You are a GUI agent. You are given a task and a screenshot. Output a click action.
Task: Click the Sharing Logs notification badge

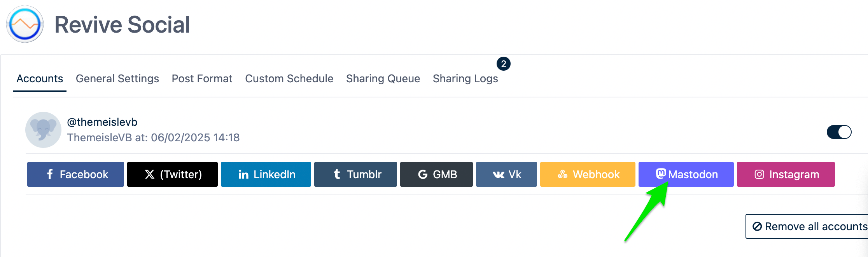pos(503,64)
